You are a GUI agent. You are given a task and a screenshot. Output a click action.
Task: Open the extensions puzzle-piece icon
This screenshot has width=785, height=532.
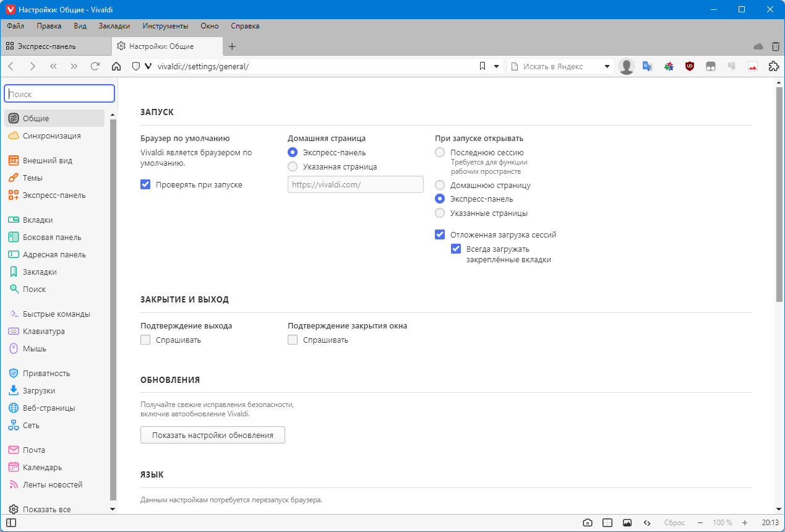click(773, 66)
